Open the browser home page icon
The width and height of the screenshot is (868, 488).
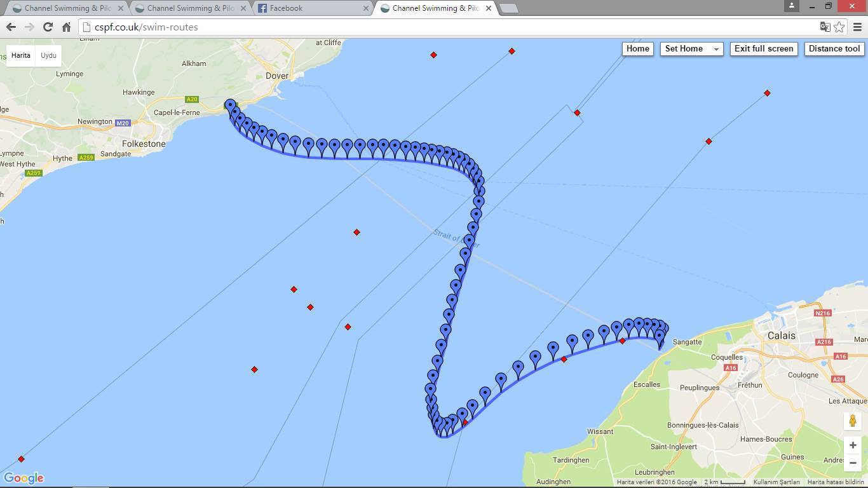click(x=66, y=27)
